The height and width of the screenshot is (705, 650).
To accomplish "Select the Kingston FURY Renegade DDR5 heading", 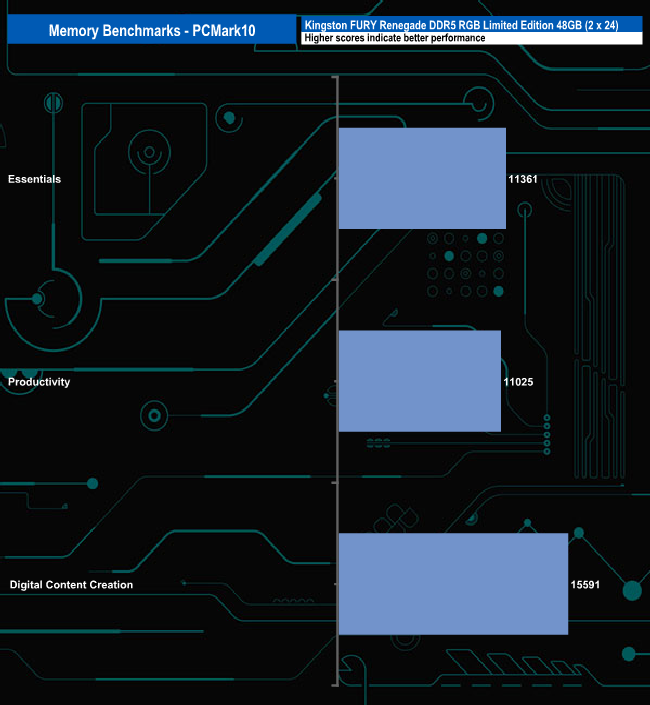I will click(461, 25).
